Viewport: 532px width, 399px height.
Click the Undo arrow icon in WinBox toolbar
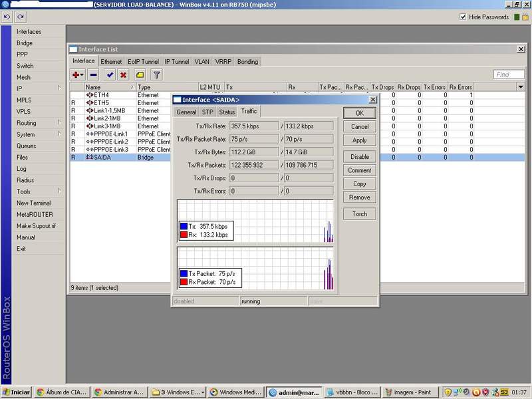(7, 17)
